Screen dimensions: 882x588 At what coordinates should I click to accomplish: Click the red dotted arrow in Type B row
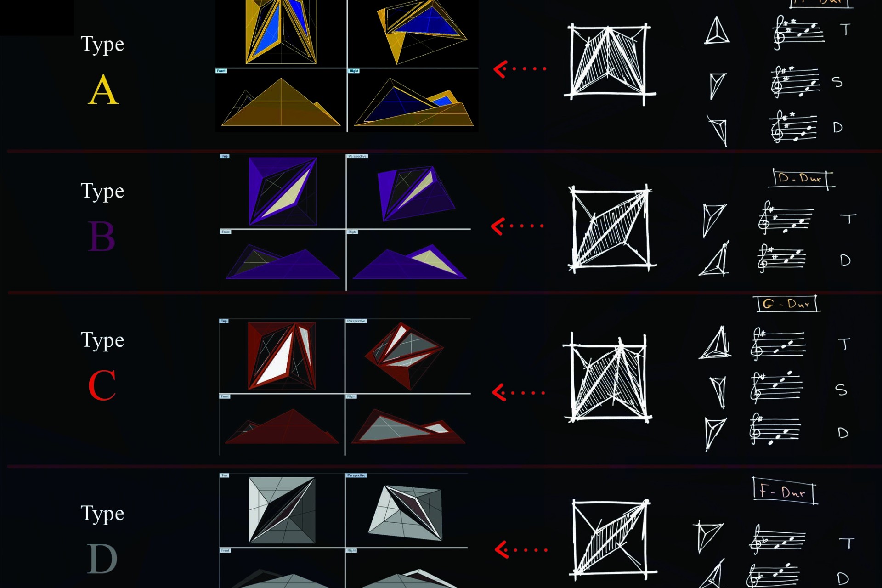point(517,226)
